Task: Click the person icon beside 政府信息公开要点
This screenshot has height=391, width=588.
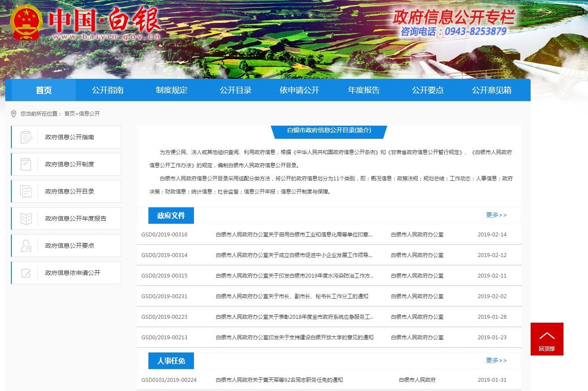Action: 26,246
